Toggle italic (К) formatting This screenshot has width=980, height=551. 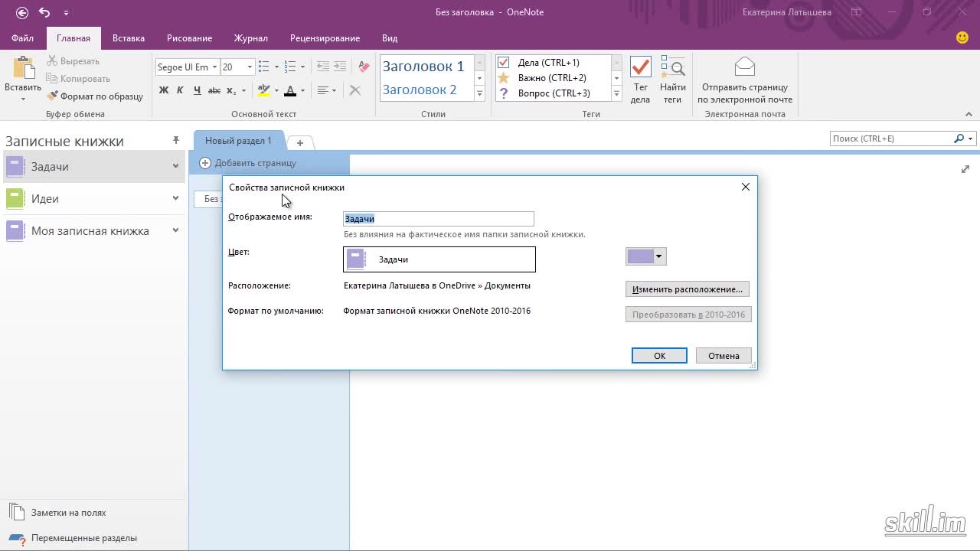coord(180,90)
